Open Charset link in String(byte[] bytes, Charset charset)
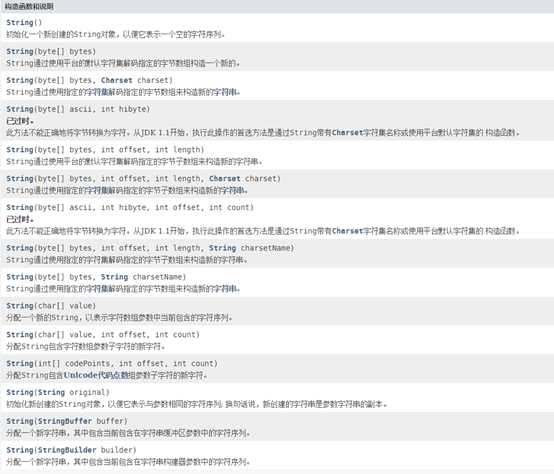This screenshot has width=554, height=474. click(x=117, y=81)
